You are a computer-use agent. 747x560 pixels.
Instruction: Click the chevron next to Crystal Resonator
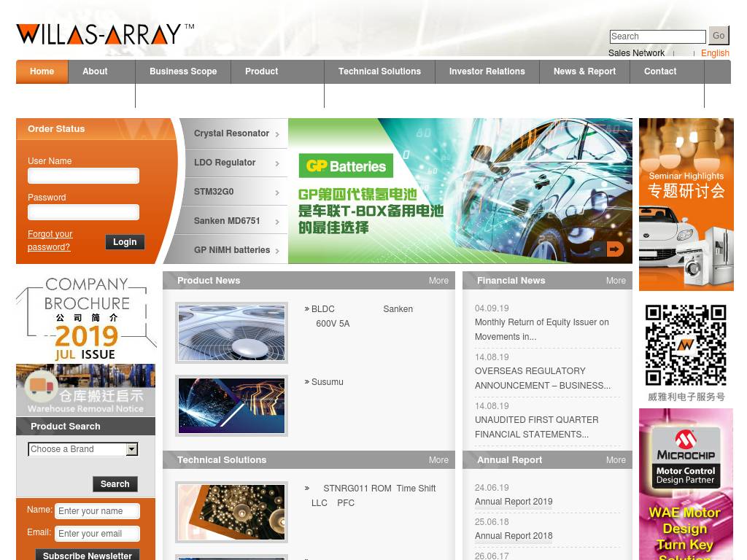click(277, 135)
